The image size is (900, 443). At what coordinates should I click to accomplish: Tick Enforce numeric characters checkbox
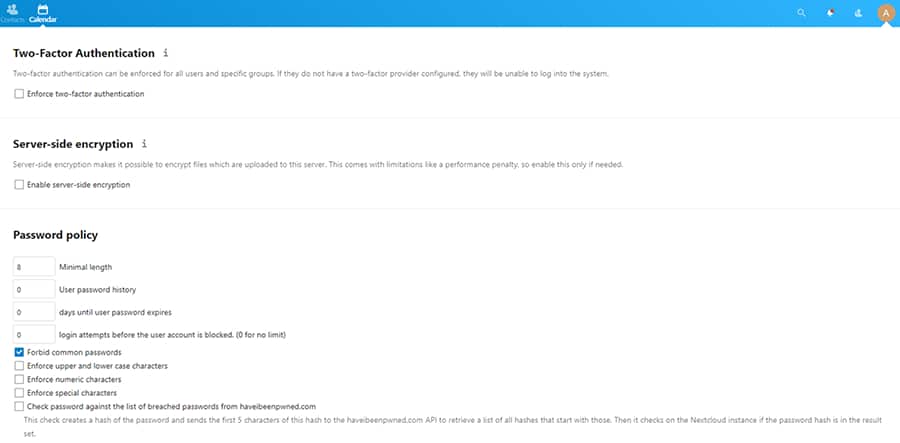coord(19,379)
